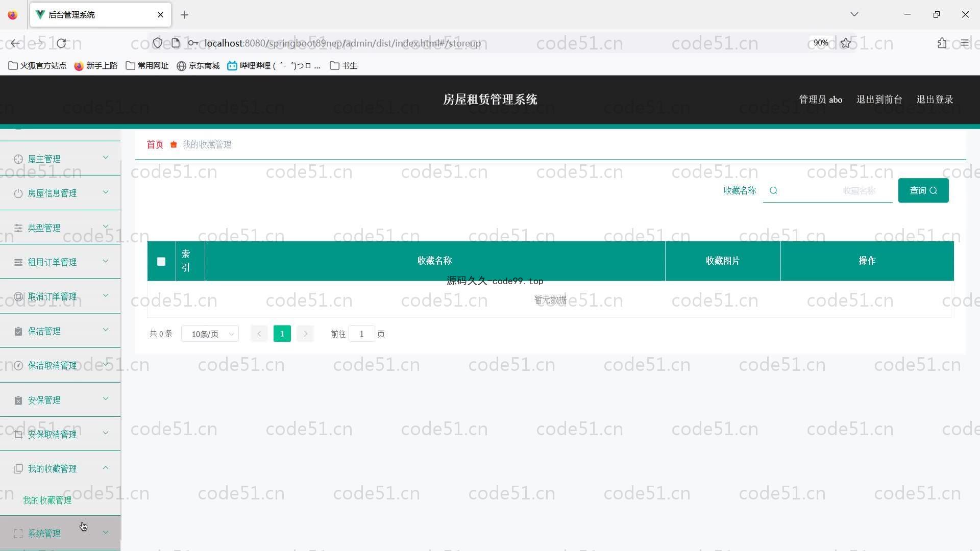Open the 保洁取消管理 menu item
The height and width of the screenshot is (551, 980).
52,366
